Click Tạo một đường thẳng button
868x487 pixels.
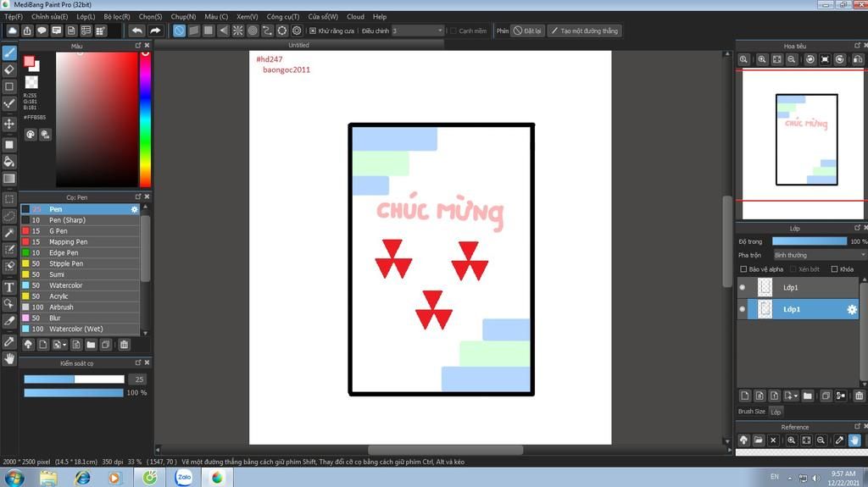[x=585, y=30]
